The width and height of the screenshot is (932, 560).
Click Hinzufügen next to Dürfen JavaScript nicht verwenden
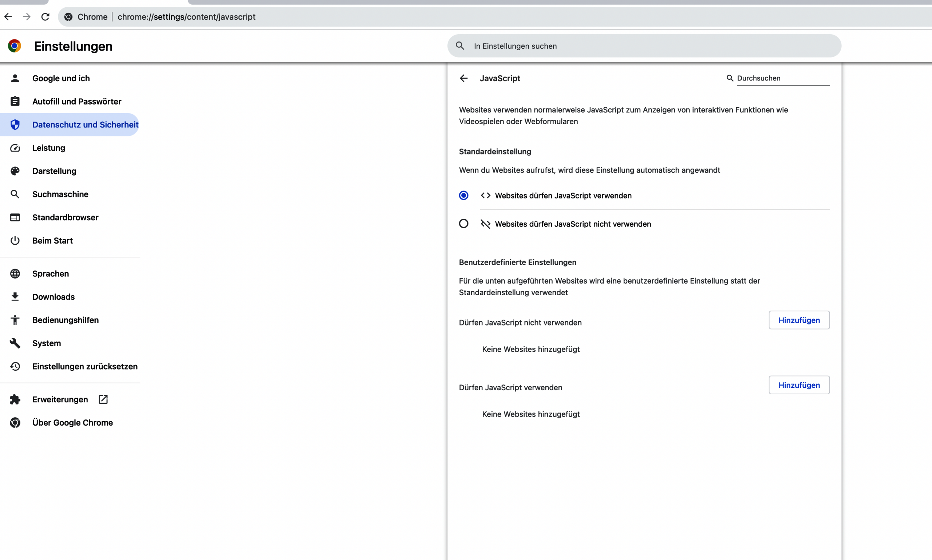point(799,320)
